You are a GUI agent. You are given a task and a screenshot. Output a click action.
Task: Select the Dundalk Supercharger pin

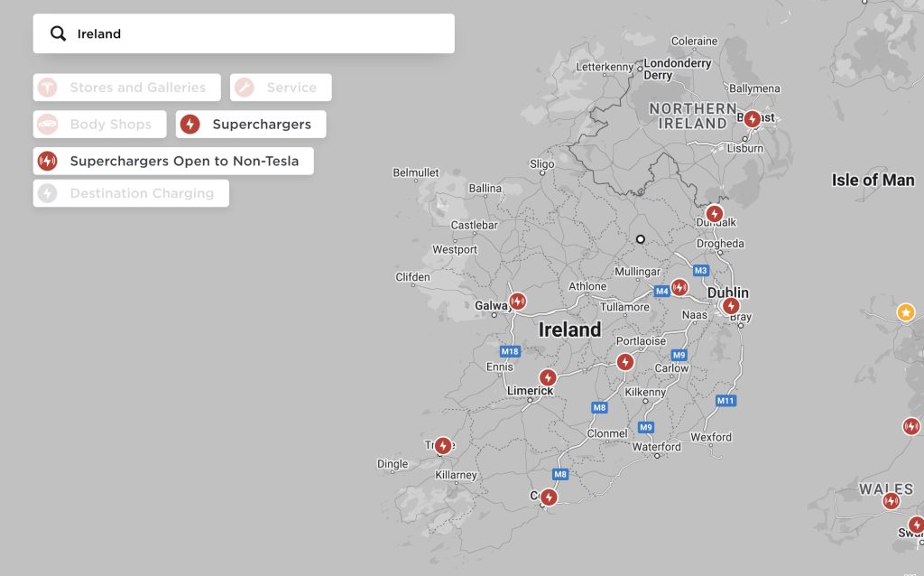click(715, 213)
